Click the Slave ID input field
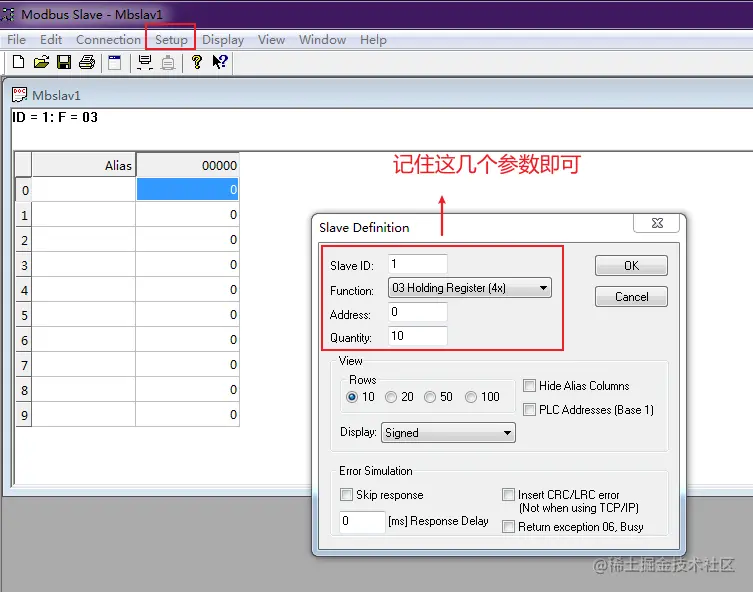The image size is (753, 592). point(417,264)
